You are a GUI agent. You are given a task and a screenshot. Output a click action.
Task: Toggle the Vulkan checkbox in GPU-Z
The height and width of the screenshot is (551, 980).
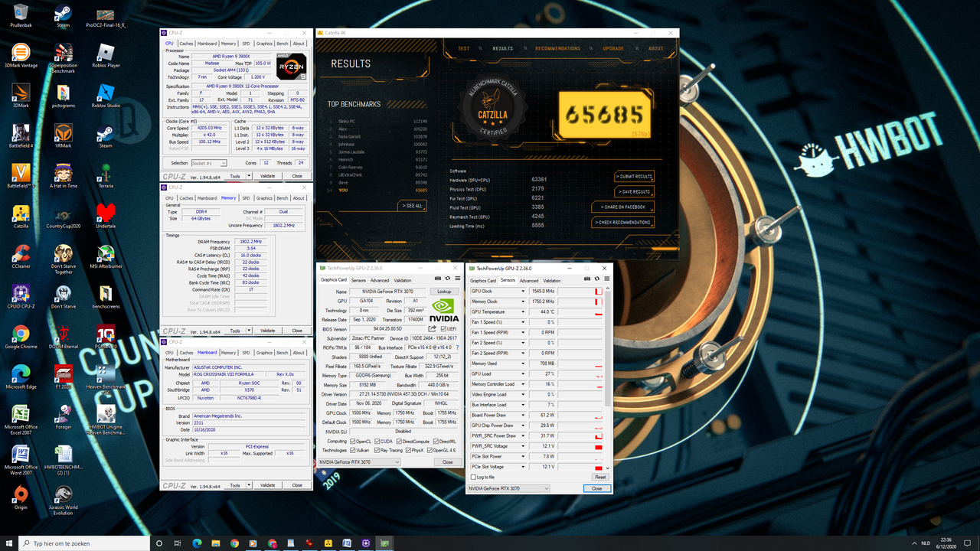pyautogui.click(x=353, y=451)
